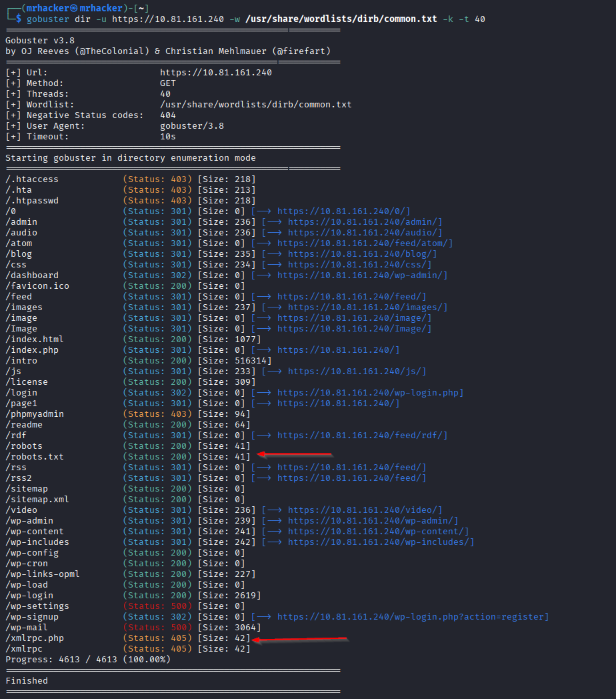Screen dimensions: 616x699
Task: Click the dollar prompt symbol before gobuster
Action: 19,19
